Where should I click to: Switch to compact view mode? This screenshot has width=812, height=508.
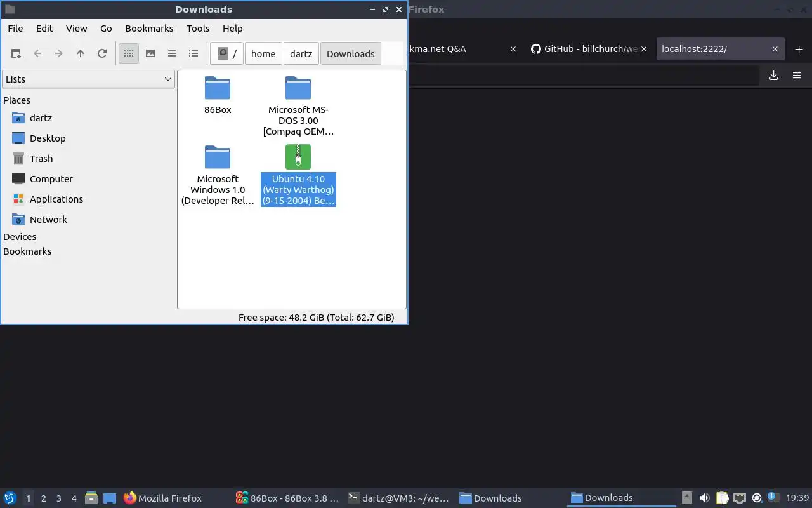[172, 54]
